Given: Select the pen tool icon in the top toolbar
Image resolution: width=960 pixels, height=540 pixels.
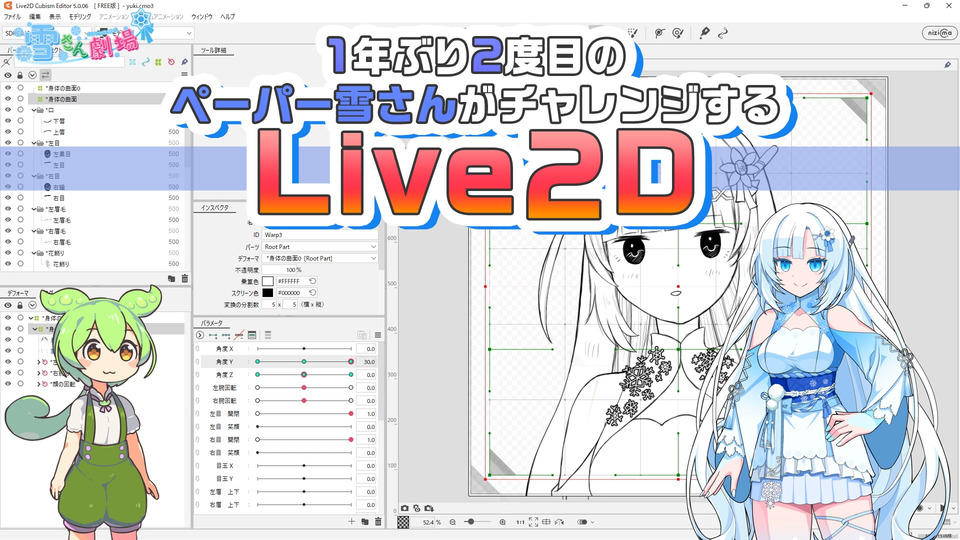Looking at the screenshot, I should point(705,32).
